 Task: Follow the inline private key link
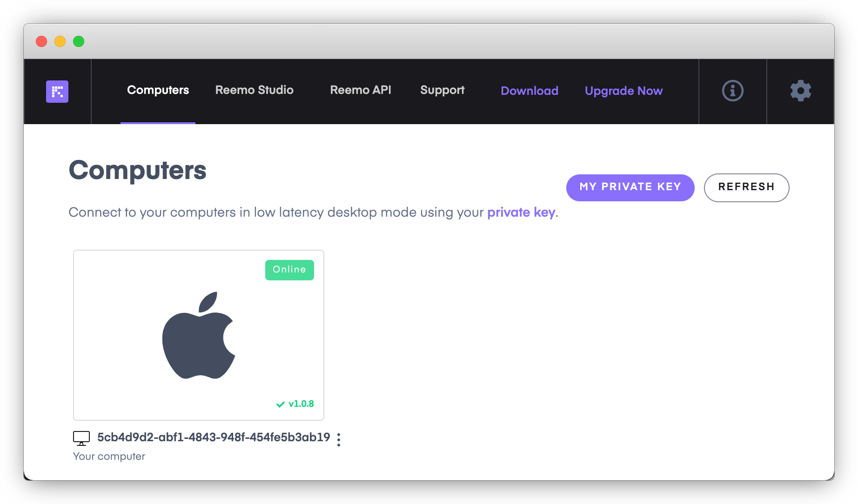[521, 212]
